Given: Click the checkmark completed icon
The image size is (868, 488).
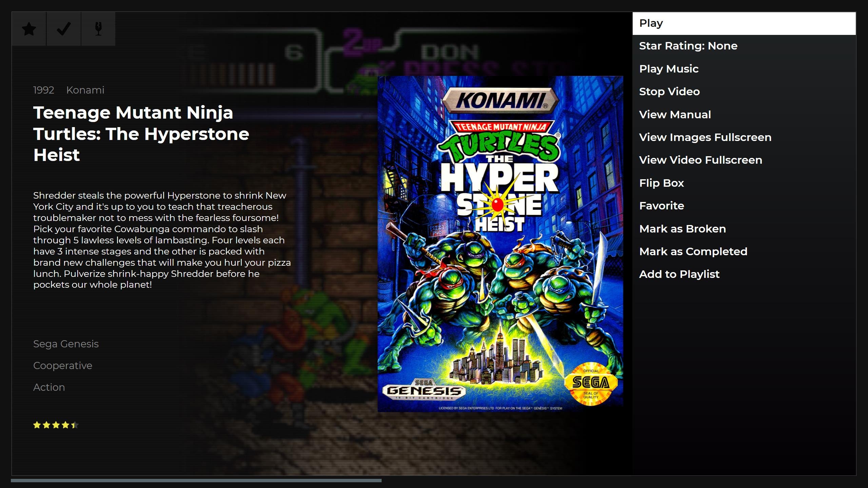Looking at the screenshot, I should (64, 29).
